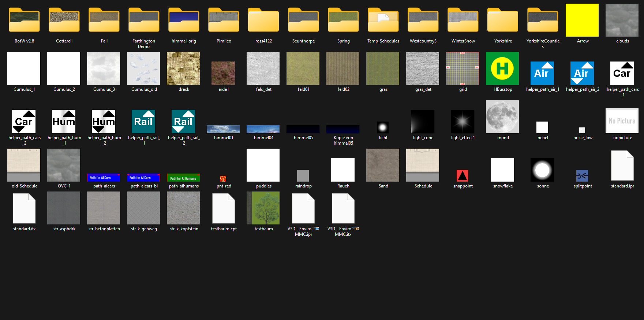This screenshot has width=644, height=320.
Task: Select the HBusstop icon file
Action: pos(502,69)
